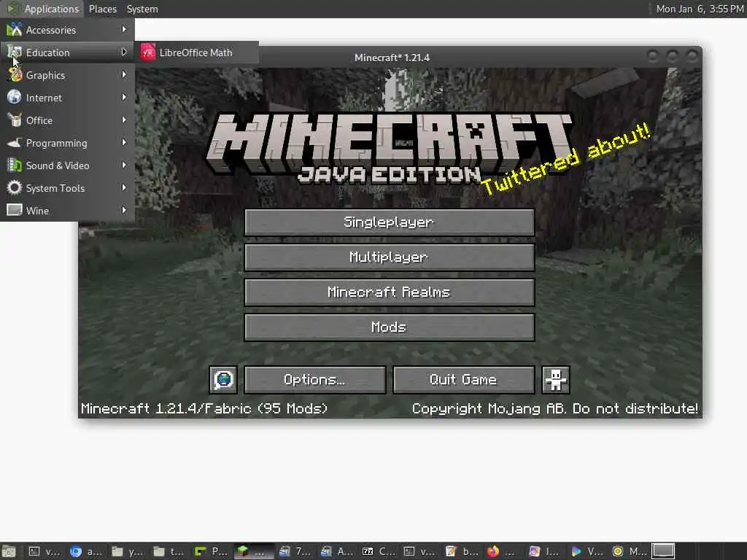Open the Singleplayer menu

pos(390,222)
